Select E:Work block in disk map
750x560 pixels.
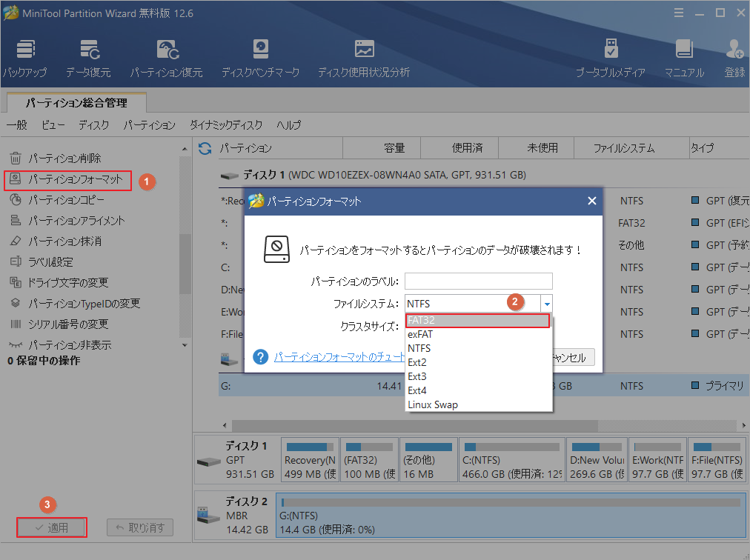point(657,460)
